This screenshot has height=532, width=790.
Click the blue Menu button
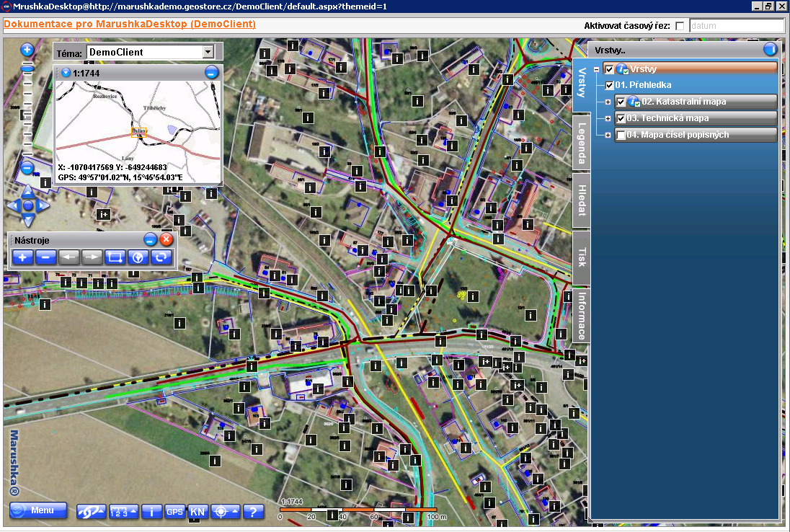click(x=38, y=510)
